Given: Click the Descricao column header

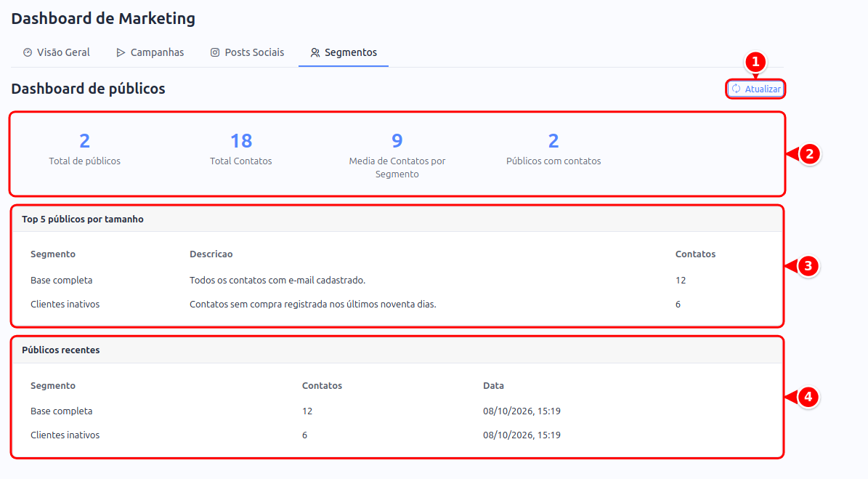Looking at the screenshot, I should point(211,254).
